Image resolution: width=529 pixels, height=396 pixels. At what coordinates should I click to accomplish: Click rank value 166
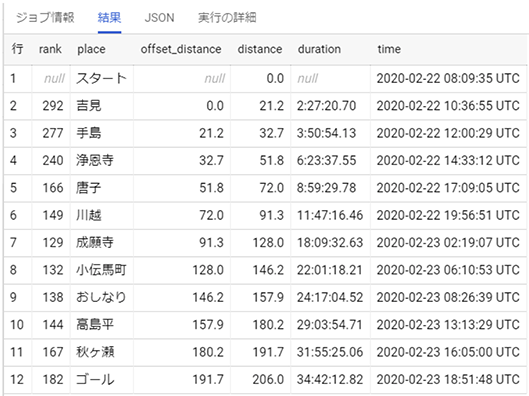(x=53, y=188)
